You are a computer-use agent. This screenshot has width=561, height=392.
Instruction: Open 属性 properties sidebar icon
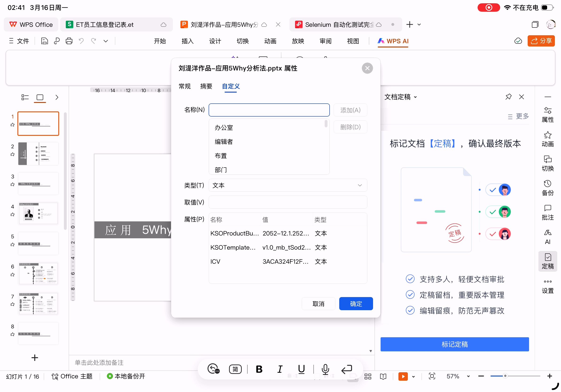[x=547, y=114]
